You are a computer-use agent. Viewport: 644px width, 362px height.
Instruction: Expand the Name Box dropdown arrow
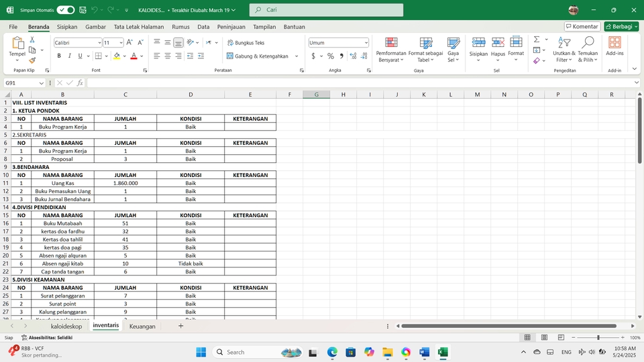coord(41,83)
